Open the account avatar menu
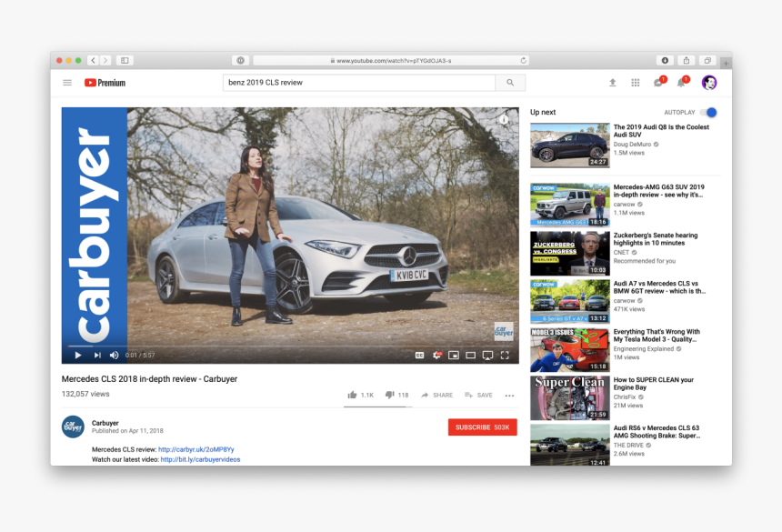 tap(709, 82)
